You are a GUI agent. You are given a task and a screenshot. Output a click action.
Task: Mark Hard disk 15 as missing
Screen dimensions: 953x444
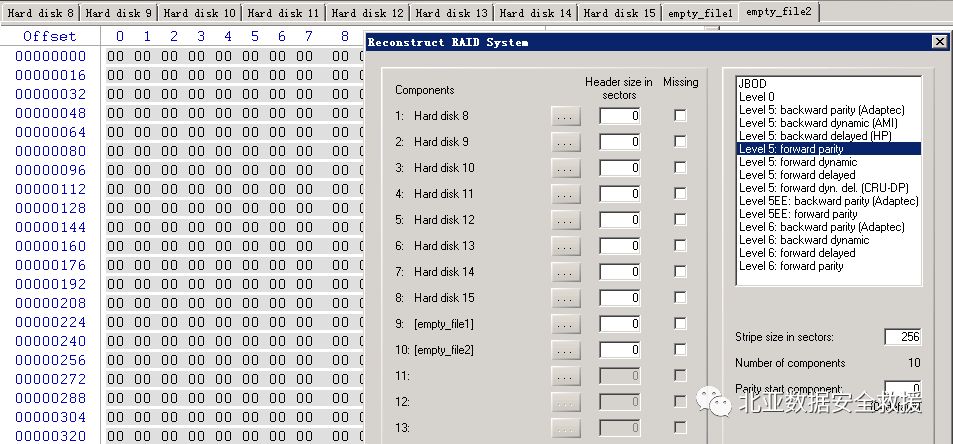click(x=680, y=298)
